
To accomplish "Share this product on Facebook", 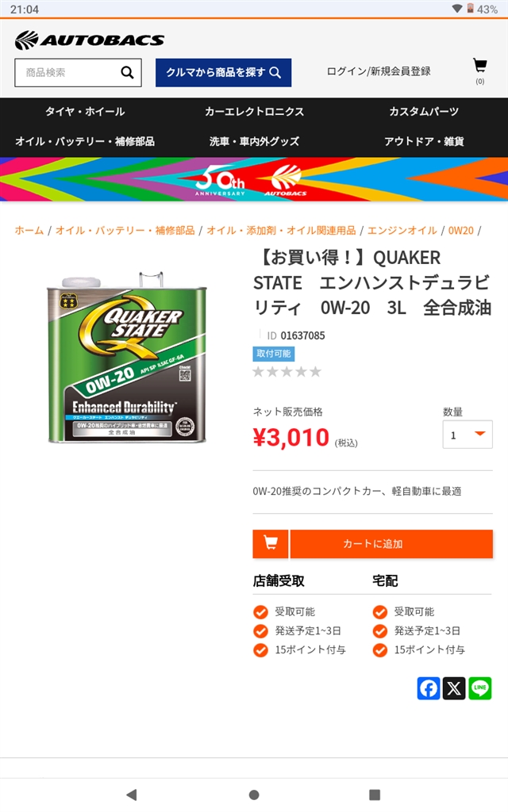I will (429, 688).
